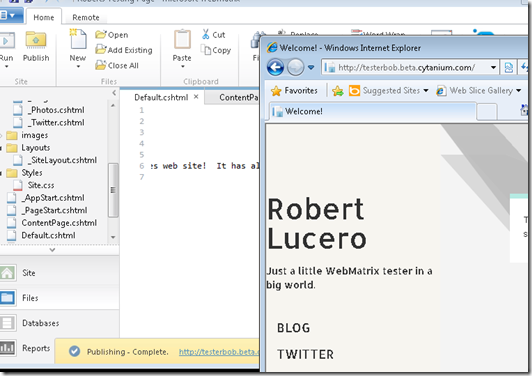Click the Compatibility View icon in IE
This screenshot has width=532, height=376.
point(509,68)
